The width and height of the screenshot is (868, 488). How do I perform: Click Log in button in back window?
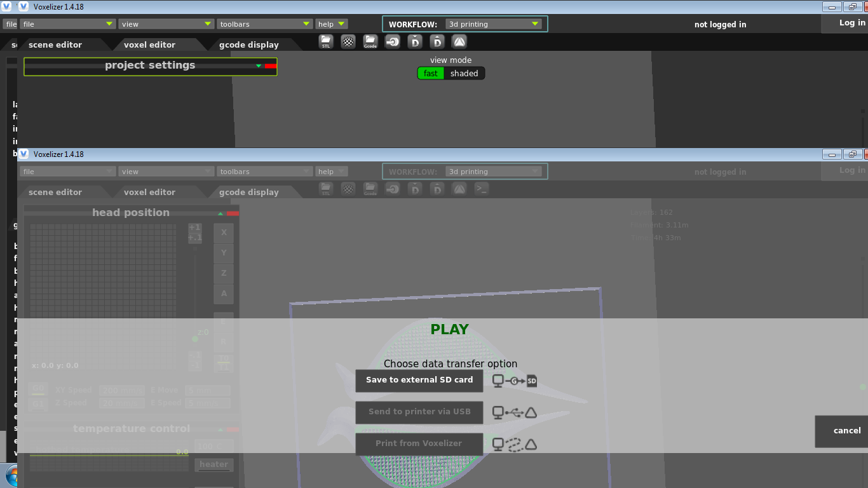[845, 23]
